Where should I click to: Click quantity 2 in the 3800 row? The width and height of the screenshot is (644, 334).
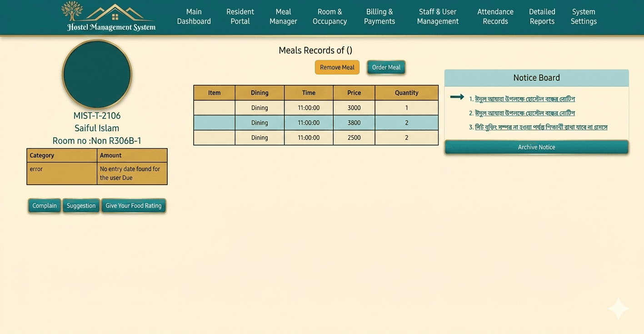click(407, 123)
